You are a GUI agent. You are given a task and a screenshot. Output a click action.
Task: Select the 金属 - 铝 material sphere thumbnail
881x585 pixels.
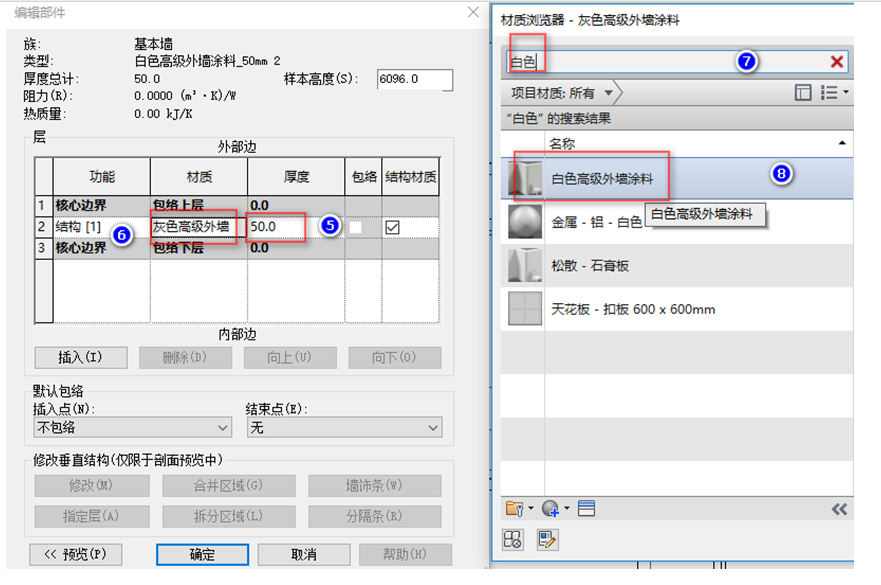pyautogui.click(x=524, y=219)
